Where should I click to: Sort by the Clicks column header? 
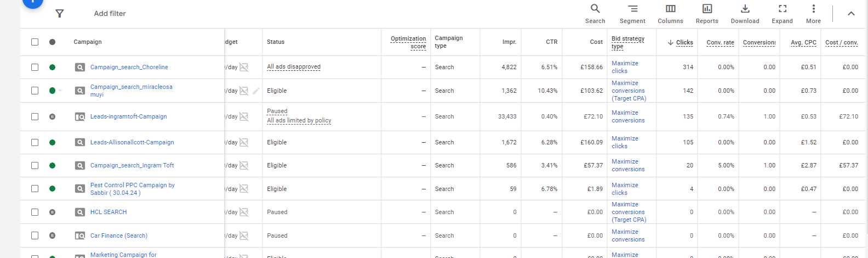(684, 42)
